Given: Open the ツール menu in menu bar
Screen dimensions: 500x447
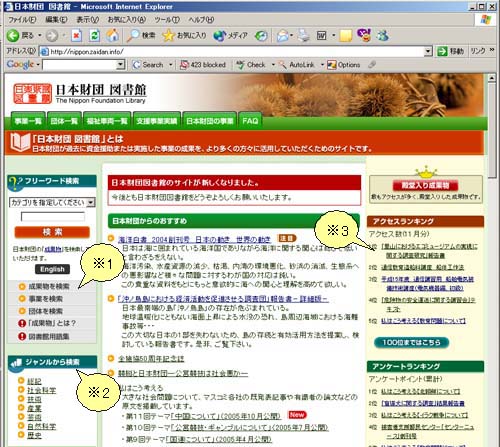Looking at the screenshot, I should 167,20.
